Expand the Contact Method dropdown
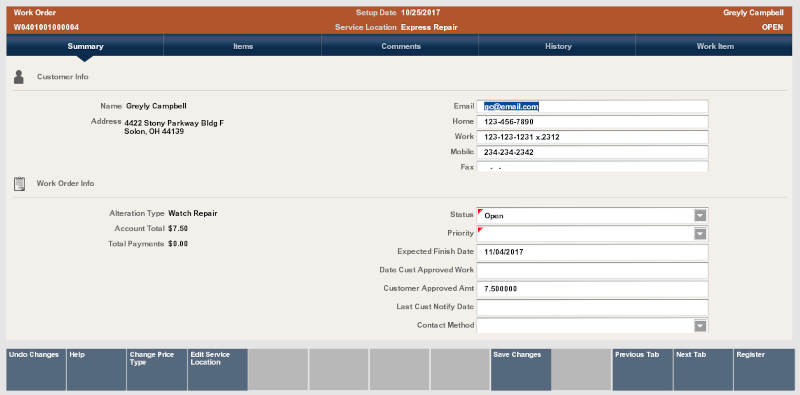This screenshot has height=395, width=800. tap(700, 326)
